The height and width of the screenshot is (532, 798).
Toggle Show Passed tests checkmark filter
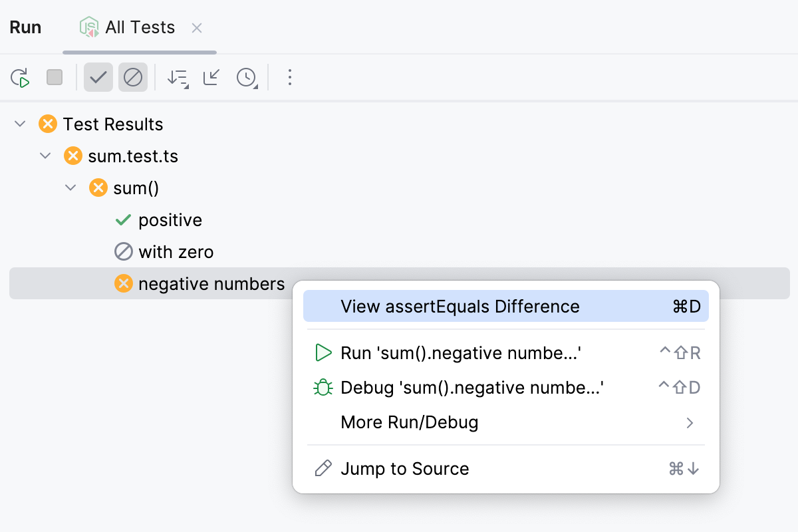tap(98, 78)
